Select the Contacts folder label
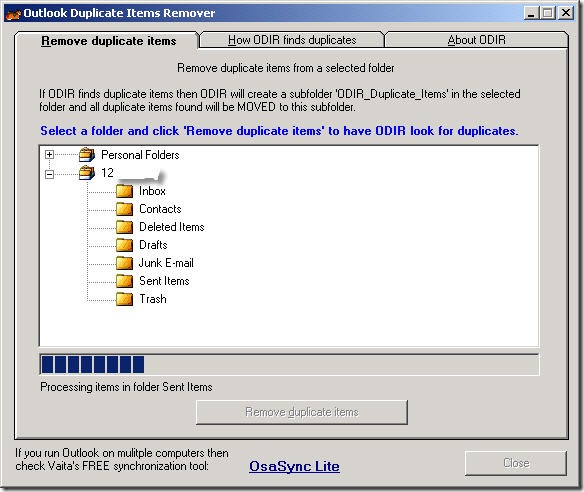The height and width of the screenshot is (492, 584). click(x=160, y=209)
